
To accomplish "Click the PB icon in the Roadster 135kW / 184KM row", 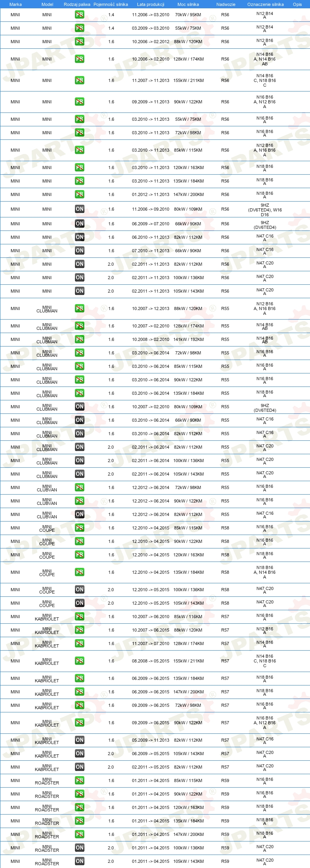I will tap(80, 821).
